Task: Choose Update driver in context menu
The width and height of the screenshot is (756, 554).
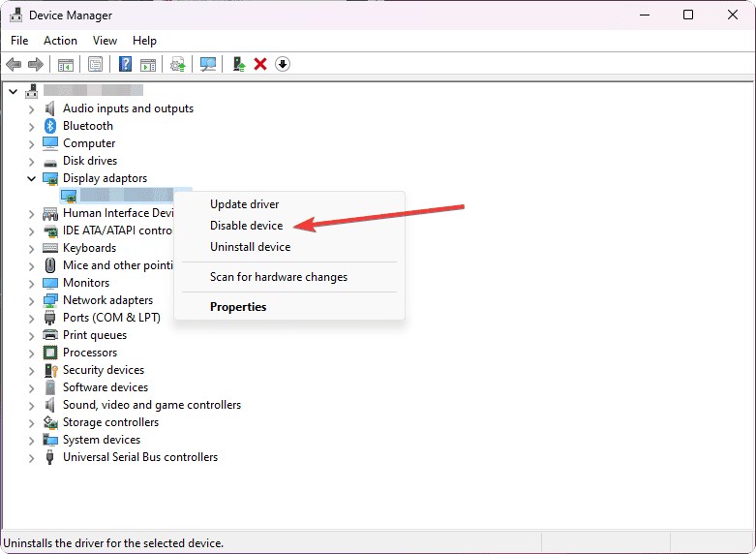Action: coord(289,204)
